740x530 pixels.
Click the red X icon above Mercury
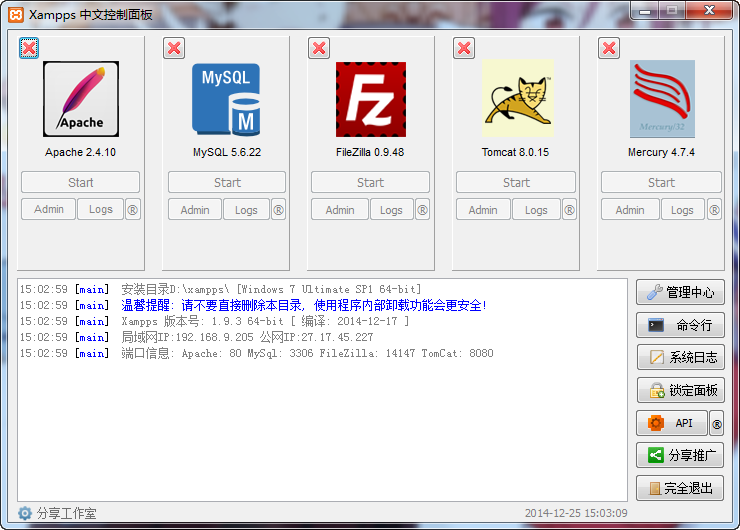point(609,48)
